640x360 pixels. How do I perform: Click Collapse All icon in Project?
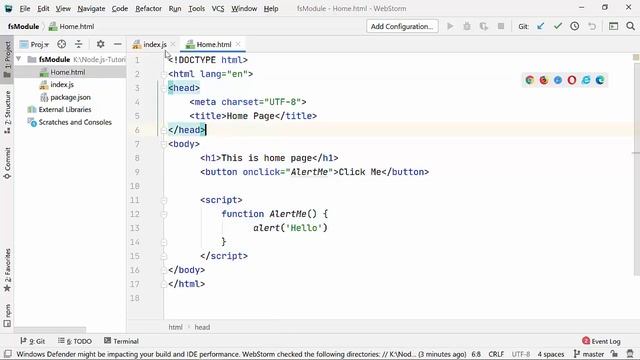point(78,44)
